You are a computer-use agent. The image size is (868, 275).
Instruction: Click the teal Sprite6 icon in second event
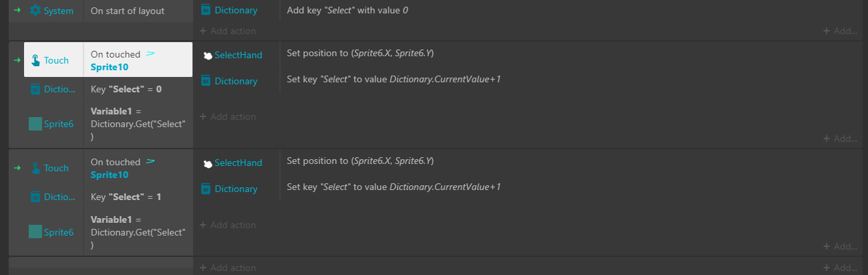pos(35,123)
